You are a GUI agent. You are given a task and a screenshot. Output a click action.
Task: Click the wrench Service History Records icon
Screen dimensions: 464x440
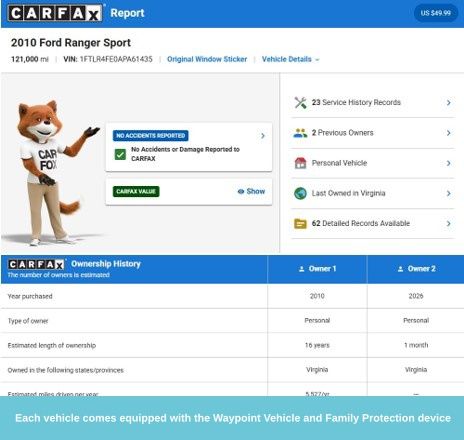tap(300, 103)
